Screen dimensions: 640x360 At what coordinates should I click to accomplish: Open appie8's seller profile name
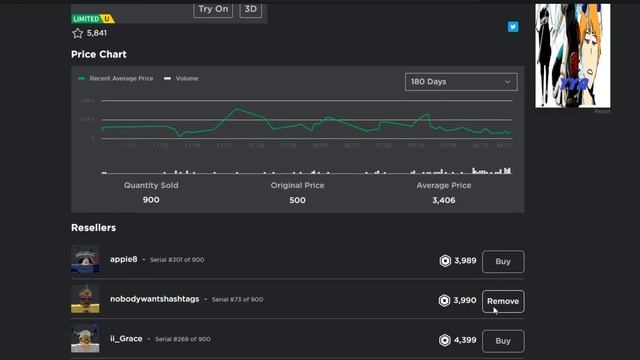[124, 259]
